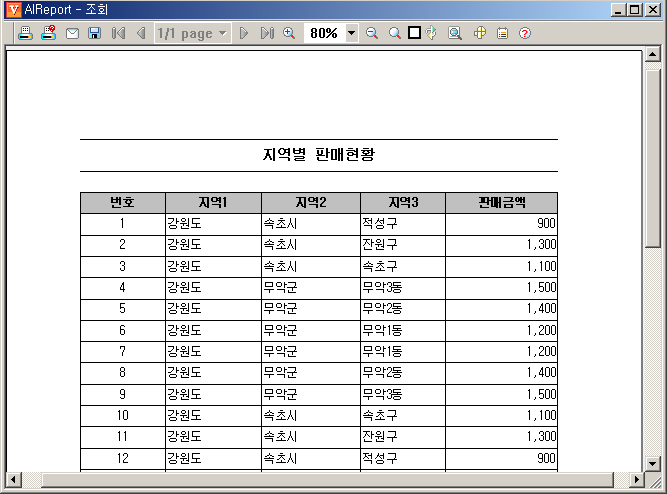Click the 지역1 column header
The image size is (667, 494).
213,203
